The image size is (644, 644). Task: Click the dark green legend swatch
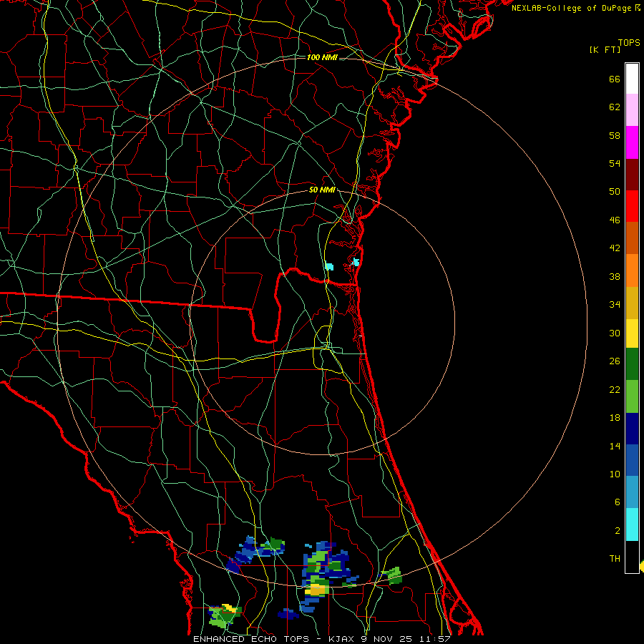(x=632, y=364)
